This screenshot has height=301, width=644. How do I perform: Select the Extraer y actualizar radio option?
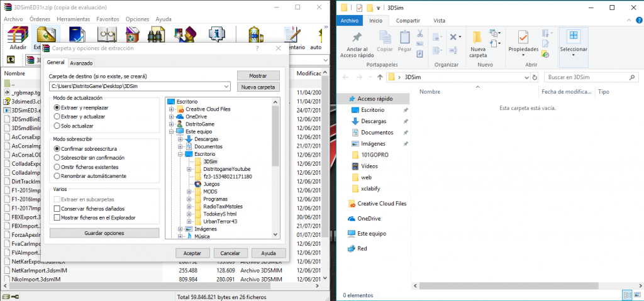click(x=57, y=117)
